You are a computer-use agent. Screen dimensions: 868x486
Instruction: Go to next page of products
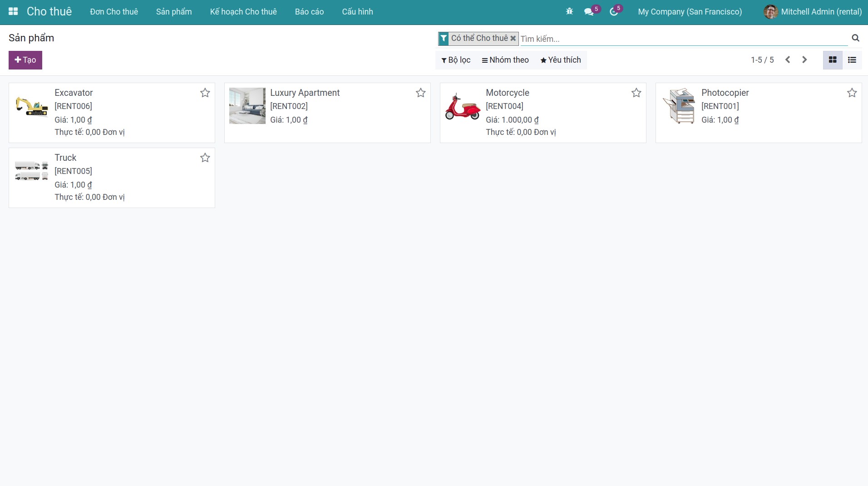pyautogui.click(x=804, y=60)
